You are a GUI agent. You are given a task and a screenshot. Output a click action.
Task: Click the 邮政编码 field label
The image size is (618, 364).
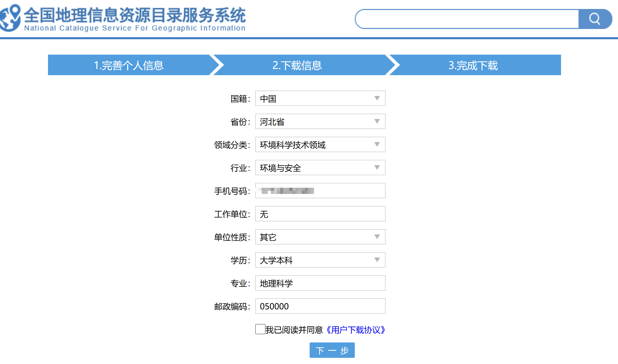(x=232, y=307)
